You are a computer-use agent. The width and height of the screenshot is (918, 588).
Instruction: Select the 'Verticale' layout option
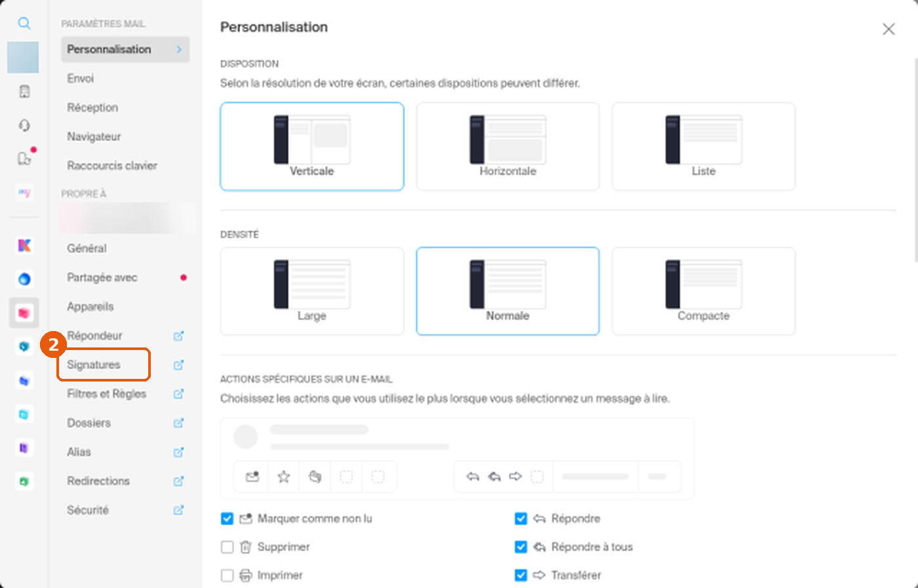[x=312, y=146]
